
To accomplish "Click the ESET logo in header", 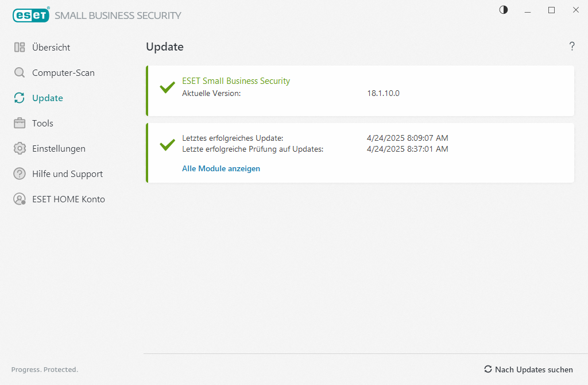I will [30, 16].
